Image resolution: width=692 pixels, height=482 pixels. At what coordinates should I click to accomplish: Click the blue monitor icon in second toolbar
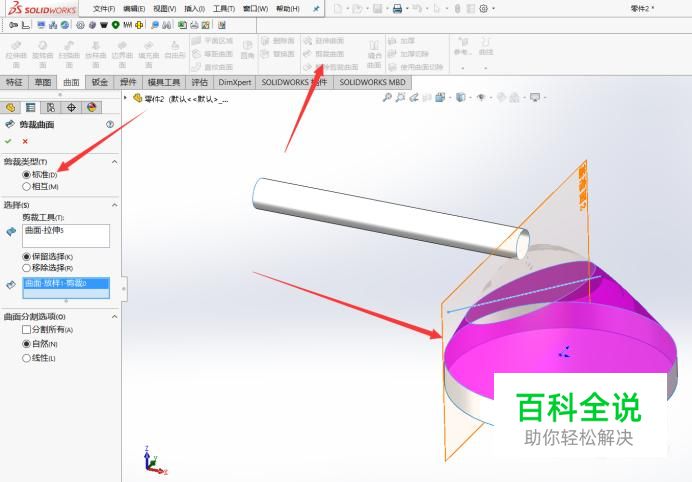pos(41,25)
